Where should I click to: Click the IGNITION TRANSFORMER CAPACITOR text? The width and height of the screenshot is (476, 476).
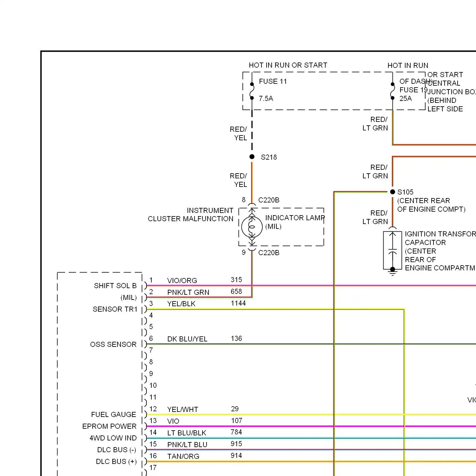(x=440, y=238)
